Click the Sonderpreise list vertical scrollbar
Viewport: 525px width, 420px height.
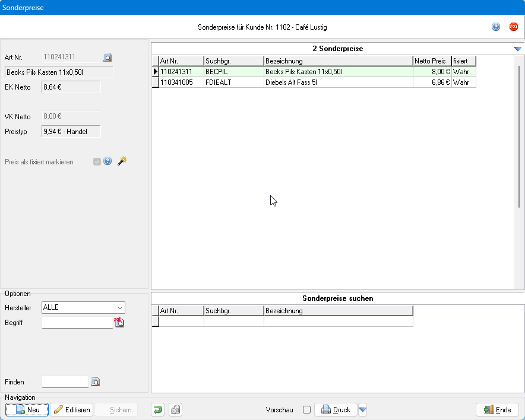click(x=519, y=136)
